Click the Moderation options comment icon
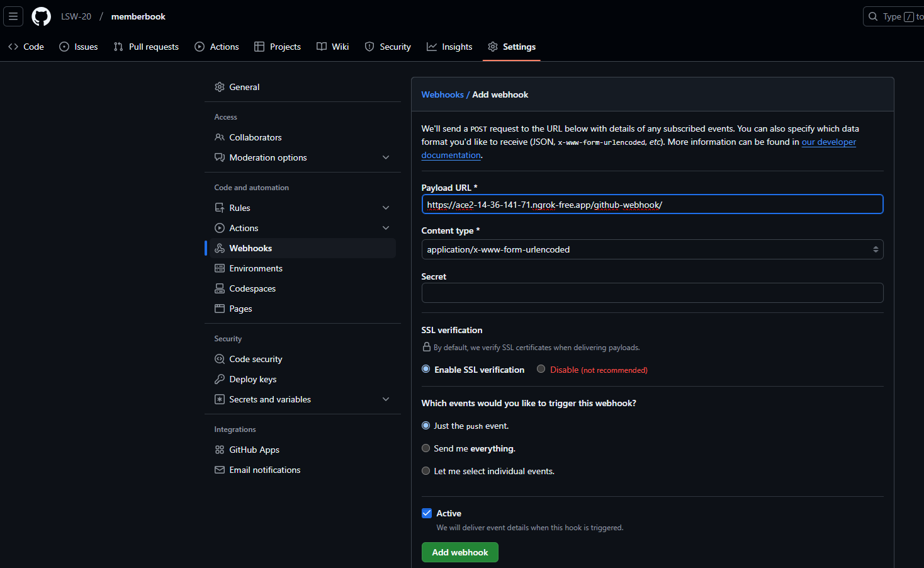The image size is (924, 568). pos(220,157)
